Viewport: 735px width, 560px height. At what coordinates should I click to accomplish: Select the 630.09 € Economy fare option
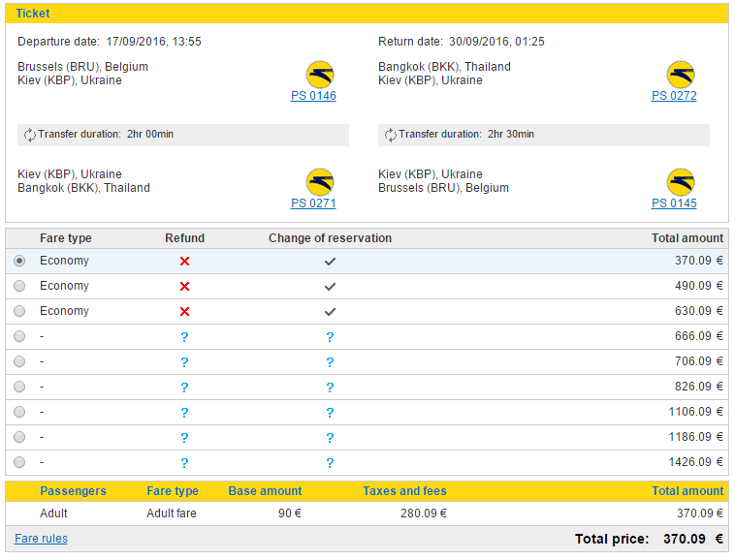(x=19, y=311)
